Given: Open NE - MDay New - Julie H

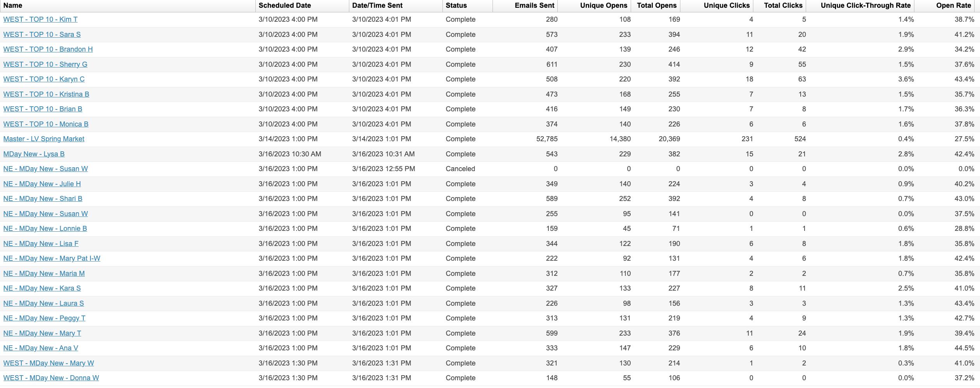Looking at the screenshot, I should pos(42,184).
